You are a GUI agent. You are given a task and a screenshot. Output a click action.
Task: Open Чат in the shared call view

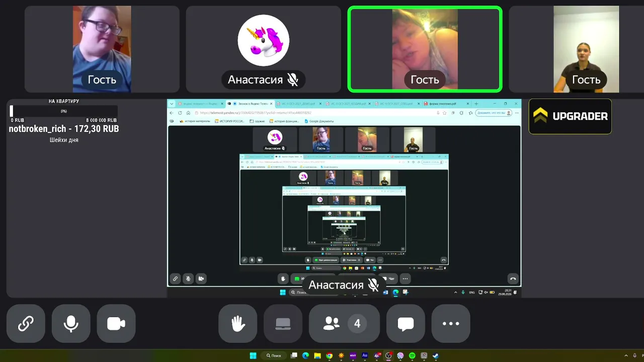391,279
